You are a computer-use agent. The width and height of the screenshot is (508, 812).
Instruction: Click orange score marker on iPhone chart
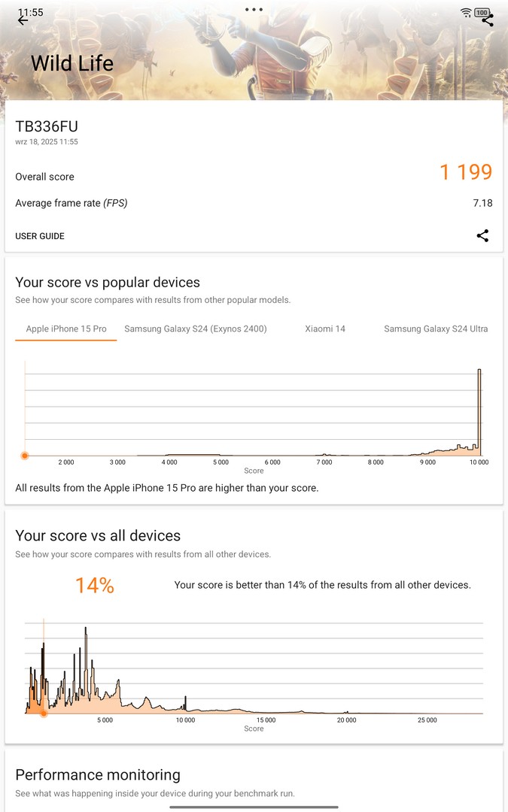click(x=25, y=456)
